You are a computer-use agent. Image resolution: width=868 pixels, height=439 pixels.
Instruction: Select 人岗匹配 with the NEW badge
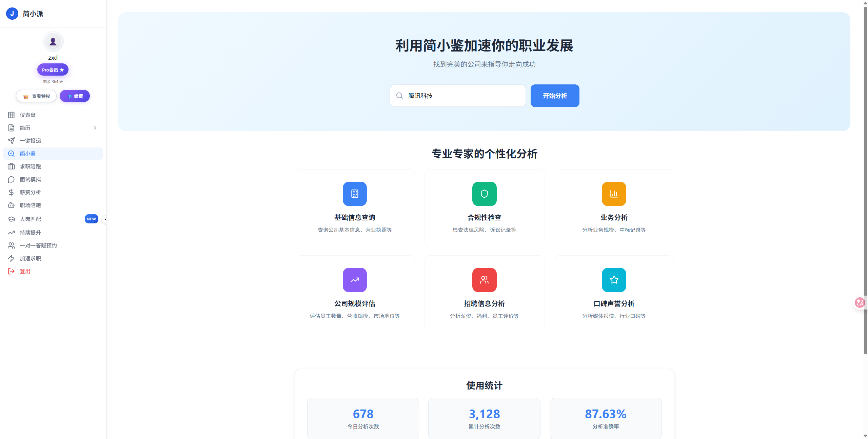[31, 219]
